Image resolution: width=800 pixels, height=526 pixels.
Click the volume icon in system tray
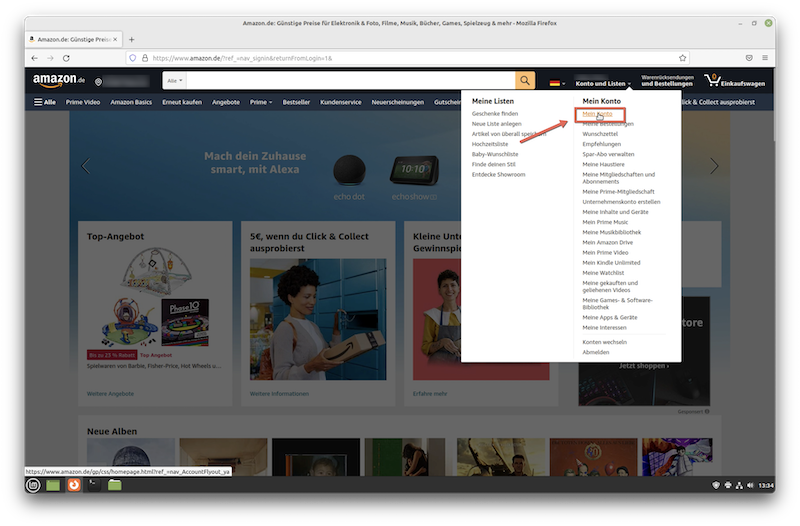(x=750, y=485)
